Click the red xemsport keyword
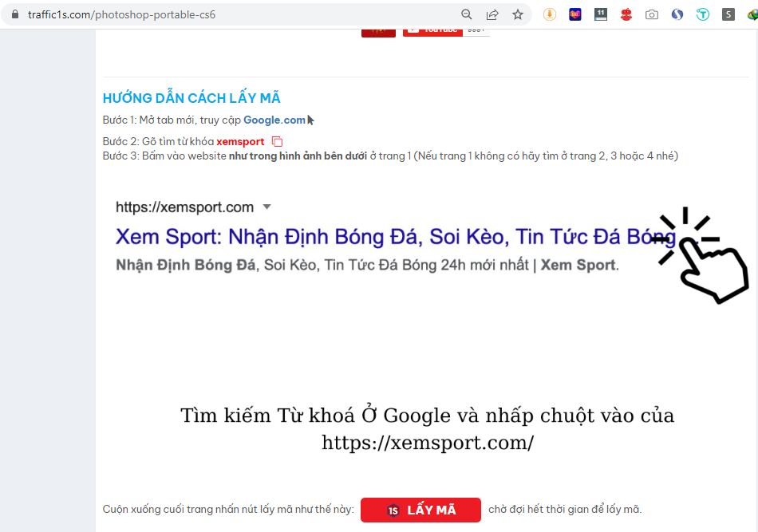 click(240, 142)
